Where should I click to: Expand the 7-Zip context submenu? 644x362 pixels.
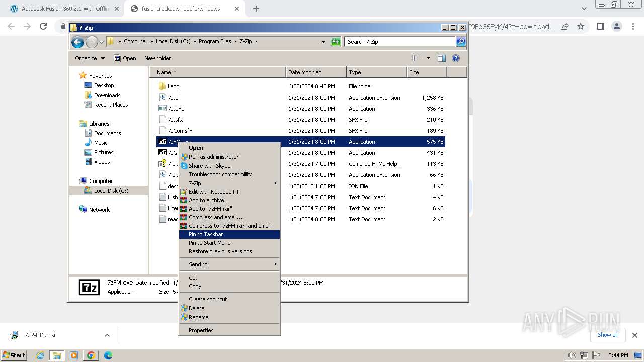pyautogui.click(x=229, y=183)
